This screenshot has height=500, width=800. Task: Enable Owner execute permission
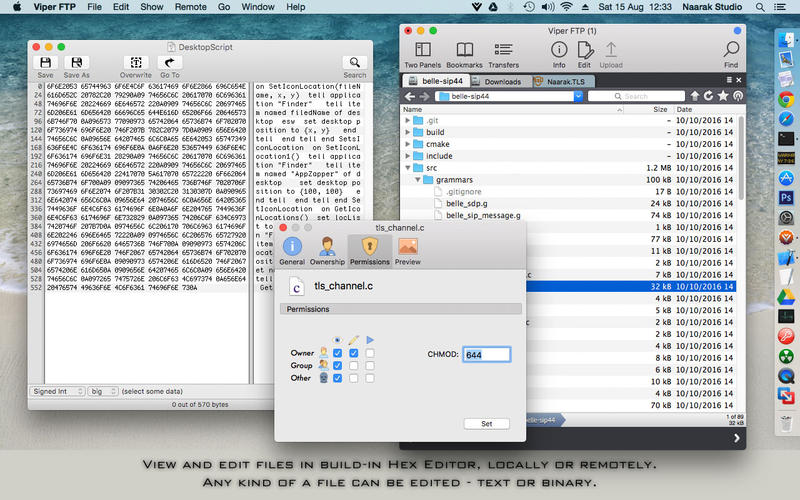pyautogui.click(x=370, y=353)
